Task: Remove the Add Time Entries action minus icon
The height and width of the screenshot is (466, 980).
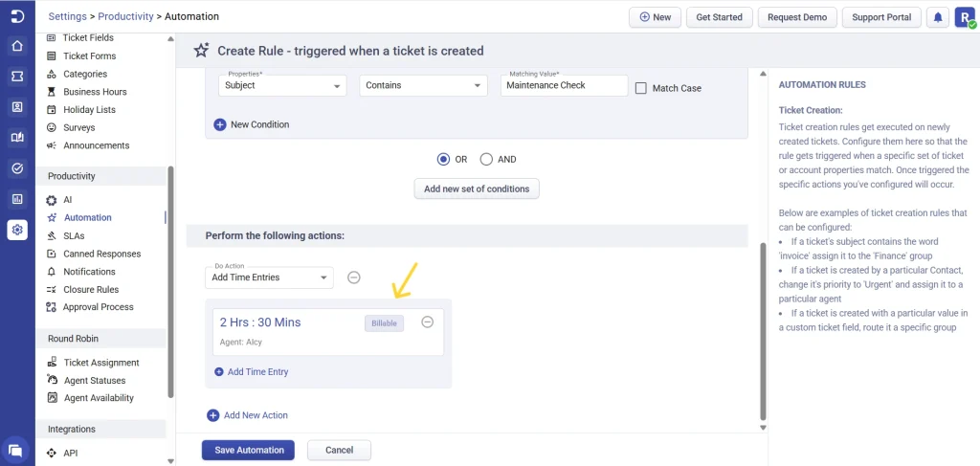Action: pyautogui.click(x=353, y=277)
